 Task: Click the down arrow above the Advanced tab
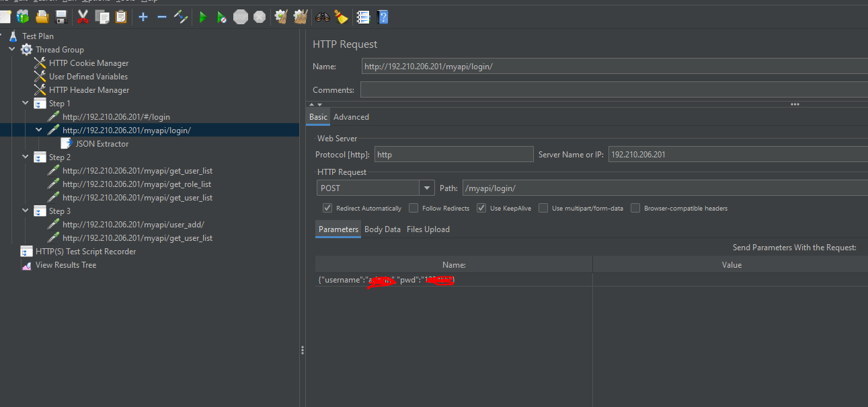(319, 104)
